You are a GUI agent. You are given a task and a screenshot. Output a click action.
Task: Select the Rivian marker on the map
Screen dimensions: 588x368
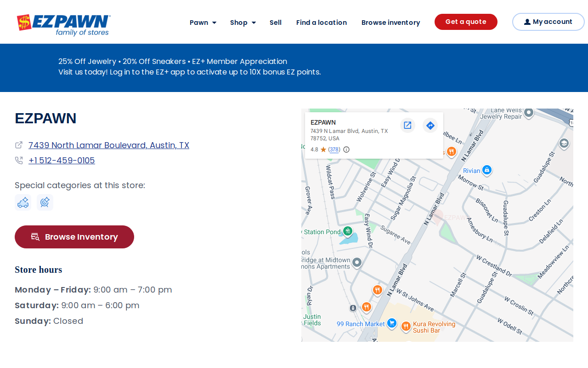click(x=487, y=170)
